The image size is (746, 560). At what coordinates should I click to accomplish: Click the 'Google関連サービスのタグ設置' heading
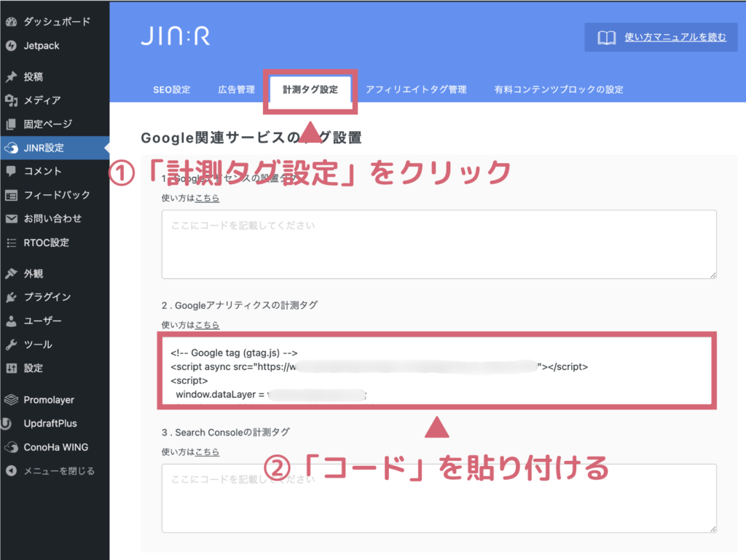pyautogui.click(x=251, y=138)
